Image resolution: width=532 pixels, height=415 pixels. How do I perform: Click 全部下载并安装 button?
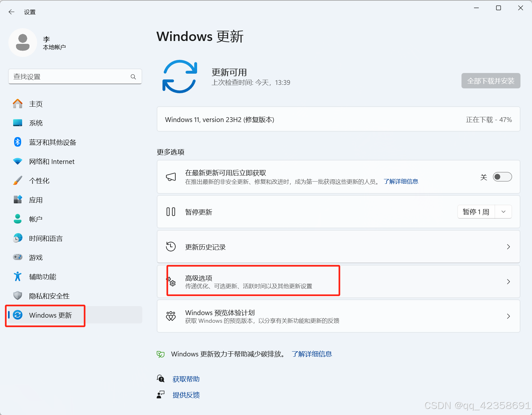[491, 81]
